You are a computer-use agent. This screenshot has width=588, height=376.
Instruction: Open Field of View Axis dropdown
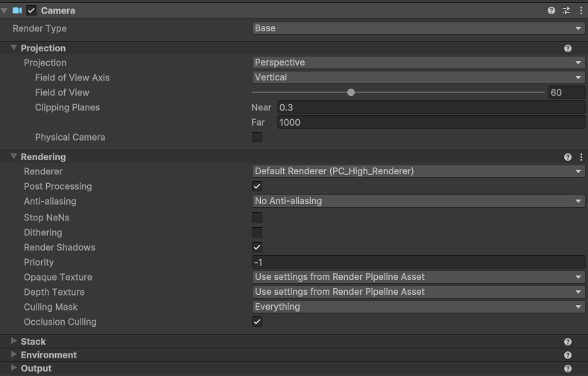(x=418, y=77)
